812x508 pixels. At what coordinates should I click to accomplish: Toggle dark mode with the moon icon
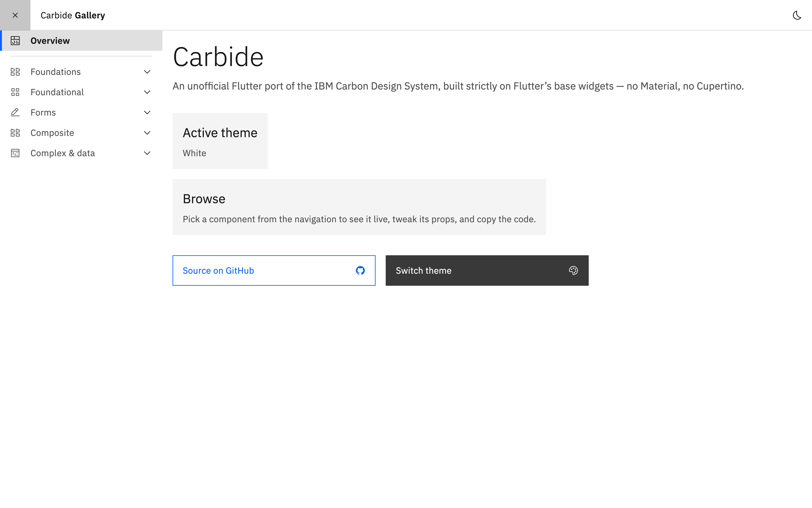click(x=797, y=15)
